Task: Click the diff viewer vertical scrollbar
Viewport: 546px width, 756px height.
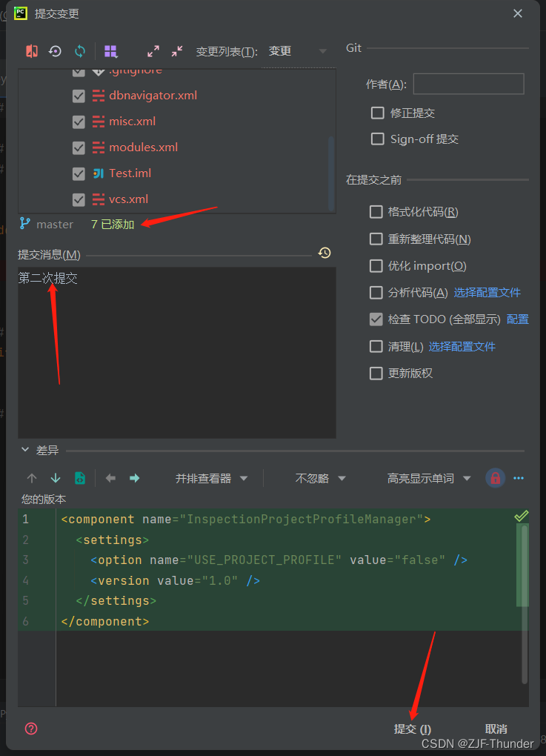Action: point(525,605)
